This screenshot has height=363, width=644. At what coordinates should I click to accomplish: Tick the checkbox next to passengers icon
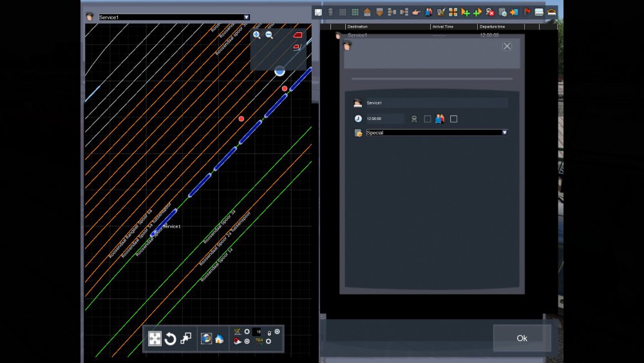pyautogui.click(x=453, y=119)
